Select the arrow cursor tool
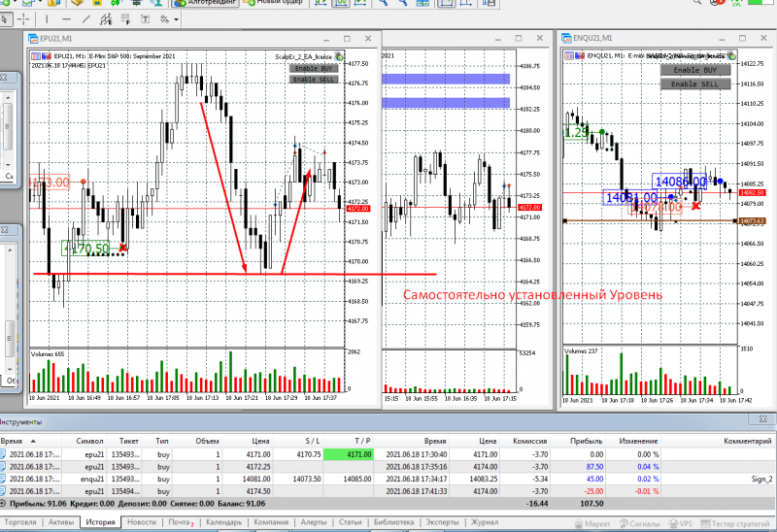Viewport: 777px width, 532px height. click(5, 19)
